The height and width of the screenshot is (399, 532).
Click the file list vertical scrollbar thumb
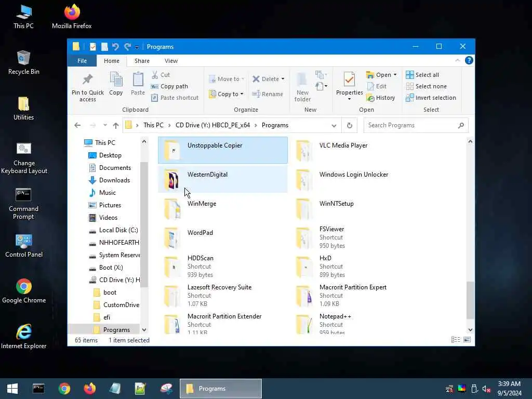470,300
